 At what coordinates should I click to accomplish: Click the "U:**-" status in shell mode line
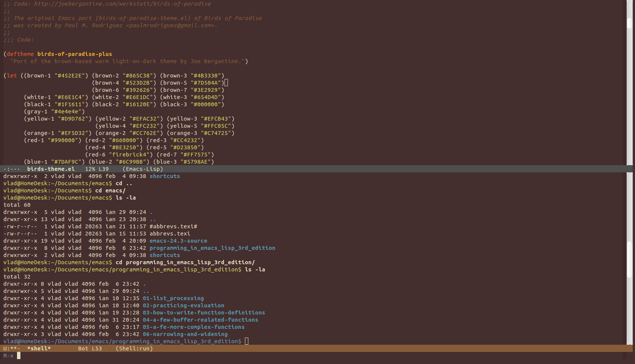coord(12,349)
